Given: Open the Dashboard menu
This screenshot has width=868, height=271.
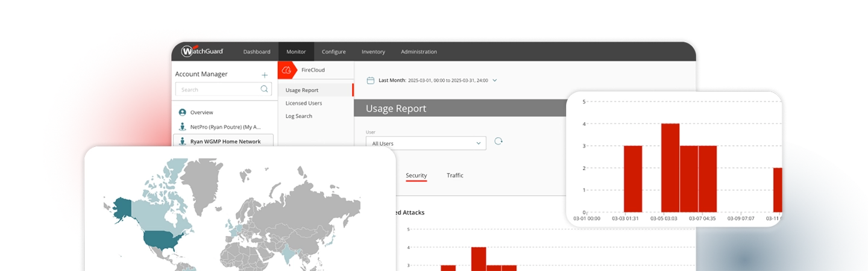Looking at the screenshot, I should (257, 52).
